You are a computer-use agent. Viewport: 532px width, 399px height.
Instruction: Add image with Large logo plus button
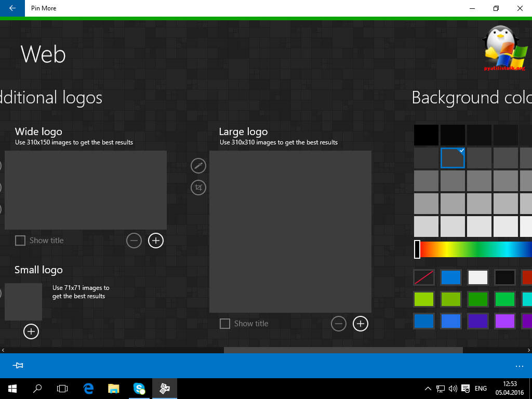pos(360,324)
